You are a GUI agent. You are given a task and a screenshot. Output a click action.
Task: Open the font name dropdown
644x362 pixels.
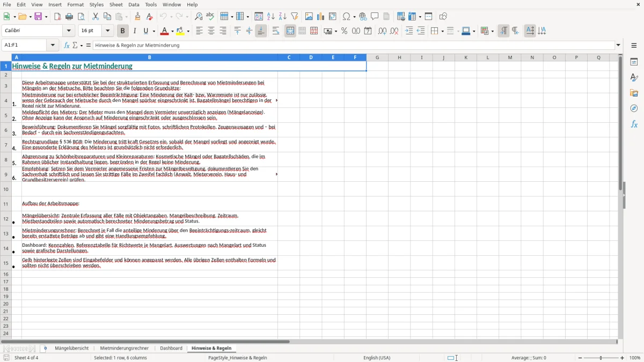point(69,31)
